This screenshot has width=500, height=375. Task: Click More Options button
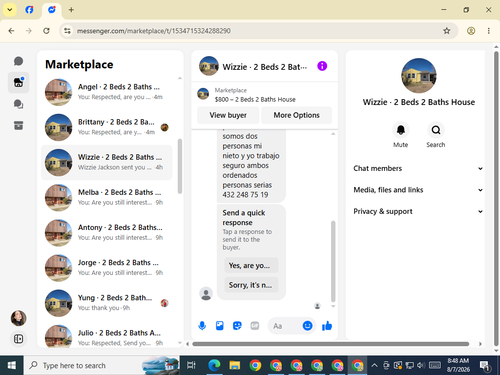(297, 115)
